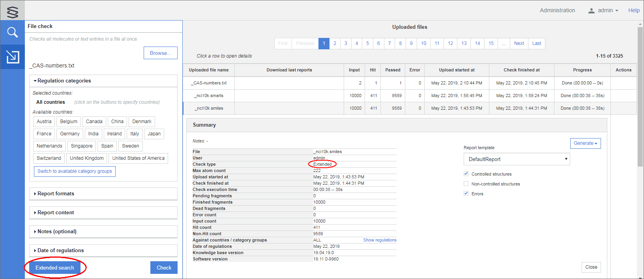644x279 pixels.
Task: Enable the Non-controlled structures checkbox
Action: (466, 184)
